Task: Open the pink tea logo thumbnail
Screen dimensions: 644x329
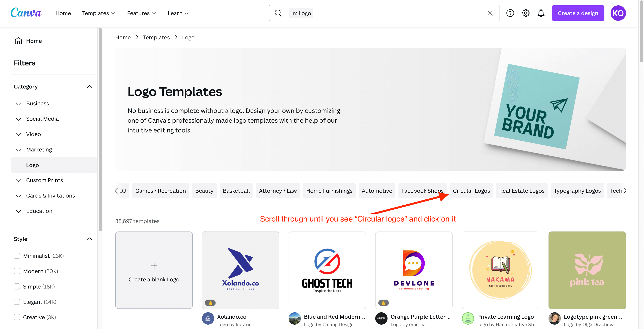Action: 587,270
